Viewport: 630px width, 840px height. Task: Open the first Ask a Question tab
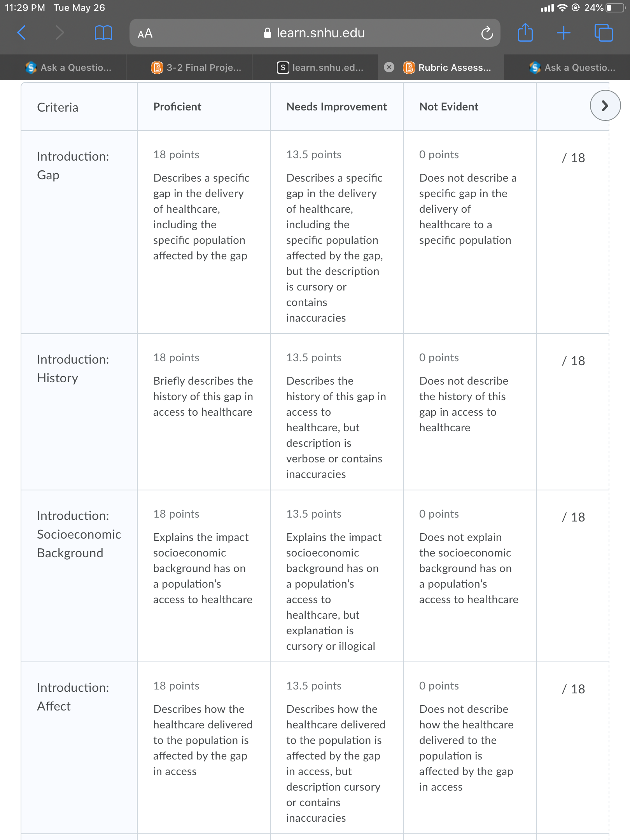point(69,67)
